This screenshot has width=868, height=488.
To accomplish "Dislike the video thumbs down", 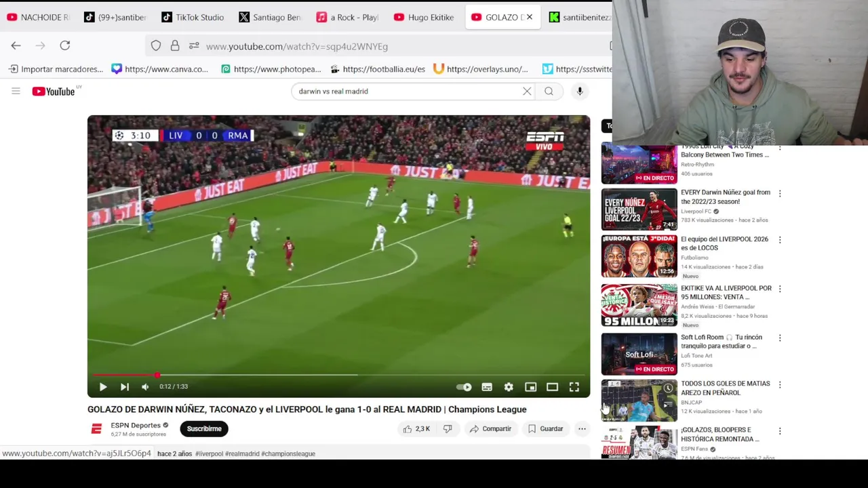I will [448, 428].
